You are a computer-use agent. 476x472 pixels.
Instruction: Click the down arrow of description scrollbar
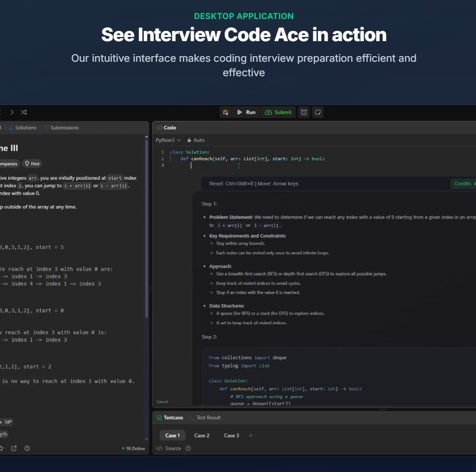147,439
